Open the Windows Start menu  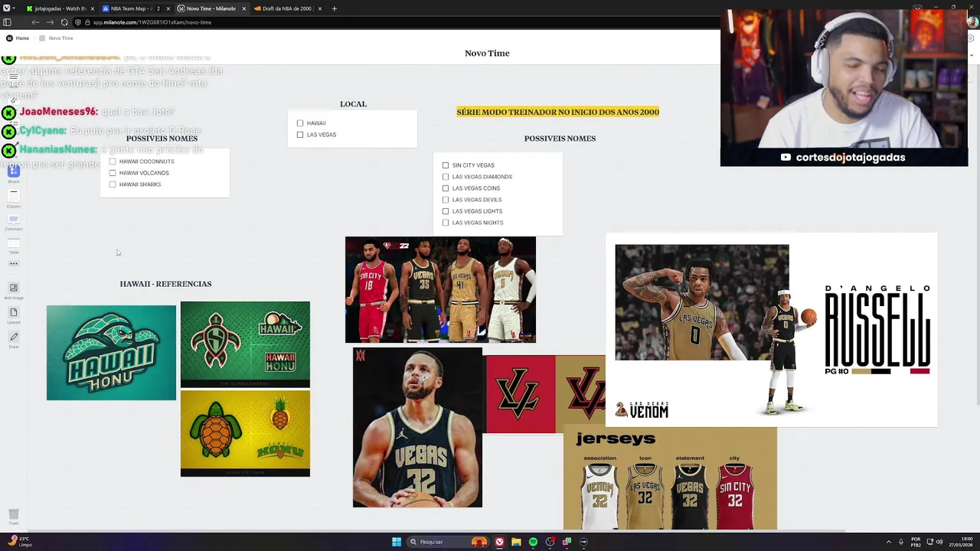point(397,542)
